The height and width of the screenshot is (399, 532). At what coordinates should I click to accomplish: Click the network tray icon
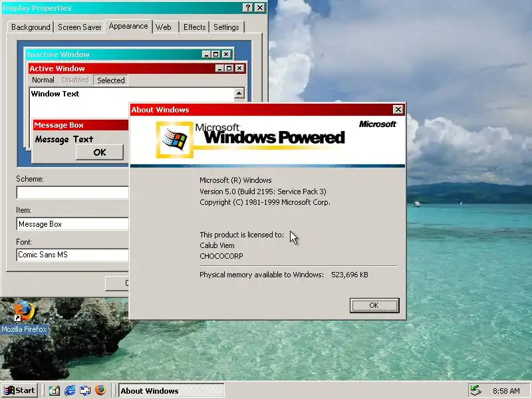[x=475, y=391]
